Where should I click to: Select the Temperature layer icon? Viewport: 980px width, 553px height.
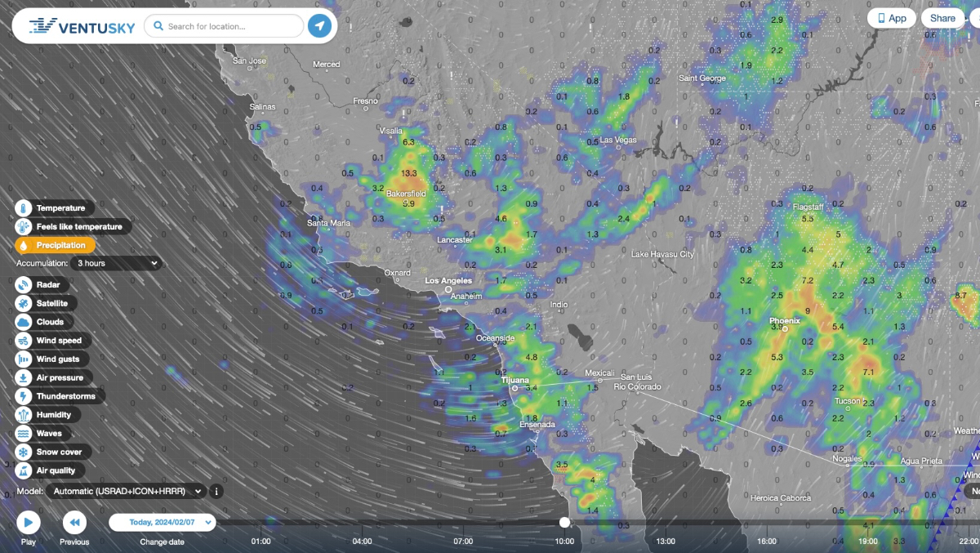[24, 208]
